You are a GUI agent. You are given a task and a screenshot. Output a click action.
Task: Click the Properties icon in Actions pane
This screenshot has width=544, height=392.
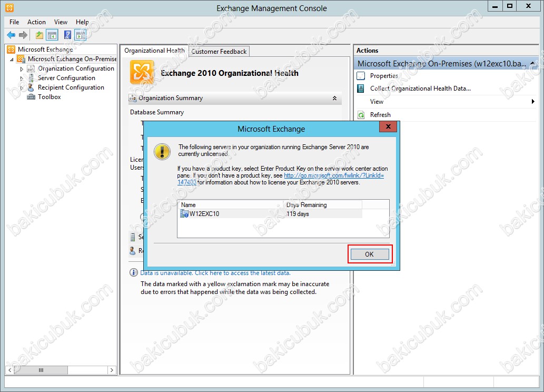click(361, 76)
